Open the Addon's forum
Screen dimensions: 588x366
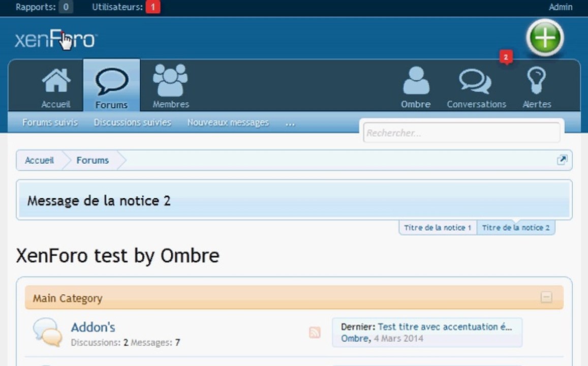click(93, 327)
